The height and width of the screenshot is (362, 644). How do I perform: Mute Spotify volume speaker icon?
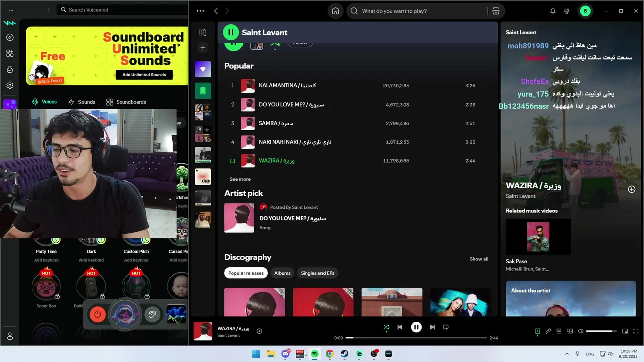click(581, 331)
